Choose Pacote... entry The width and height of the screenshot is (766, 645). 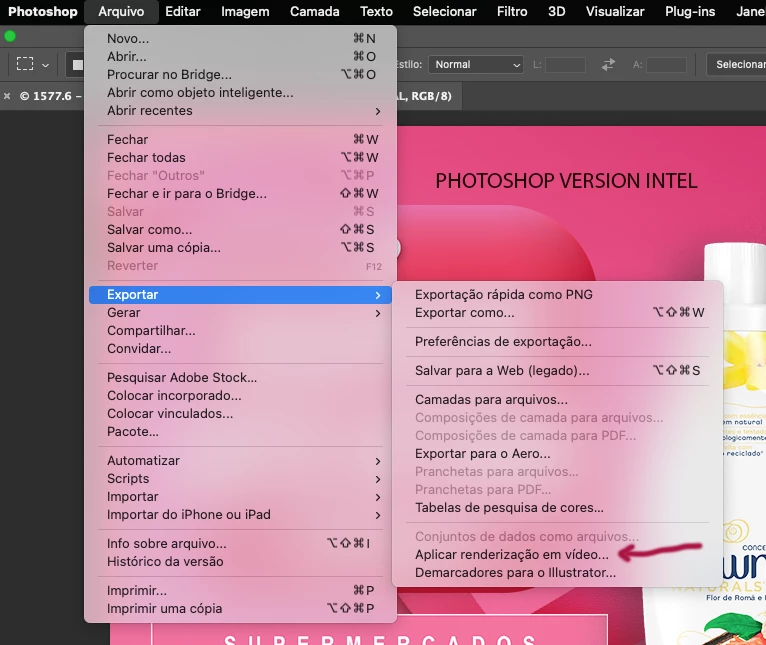[240, 432]
